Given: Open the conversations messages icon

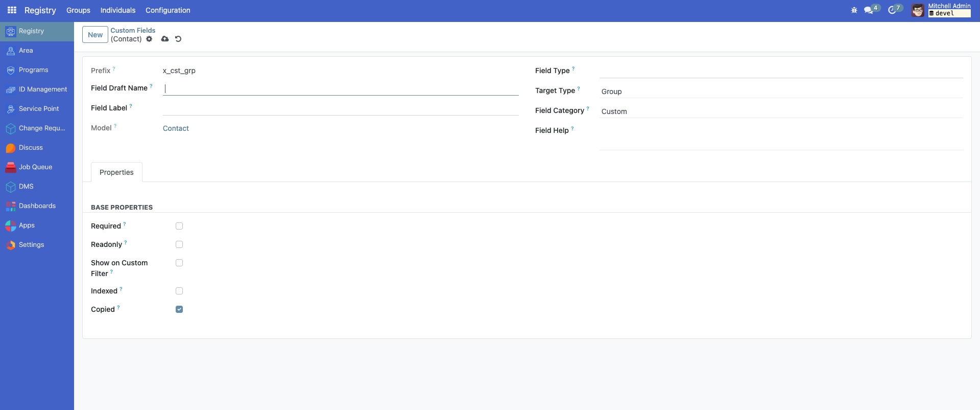Looking at the screenshot, I should (x=868, y=10).
